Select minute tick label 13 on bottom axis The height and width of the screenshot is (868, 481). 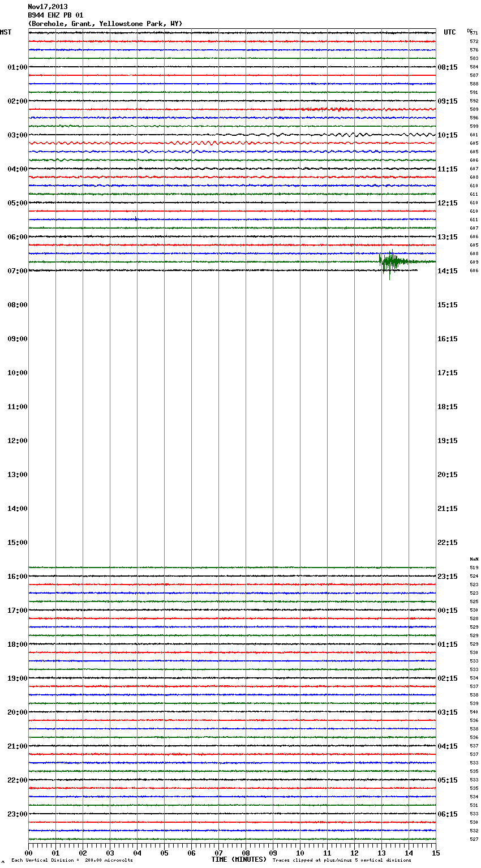pos(381,853)
